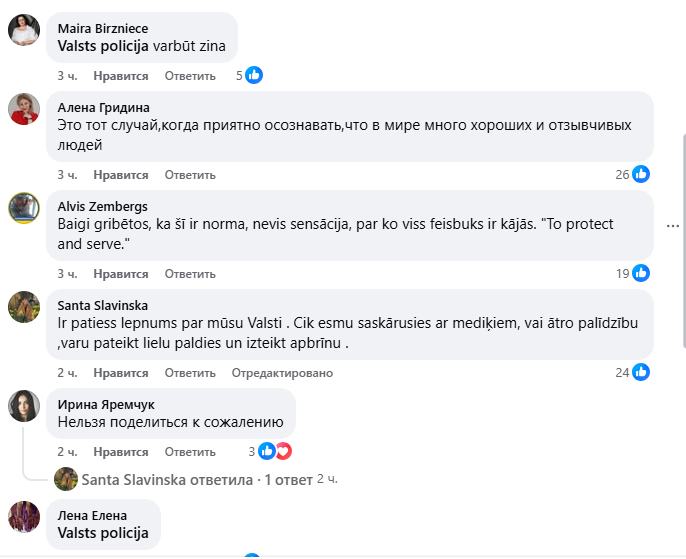
Task: Reply to Alvis Zembergs' comment via Ответить
Action: click(x=190, y=274)
